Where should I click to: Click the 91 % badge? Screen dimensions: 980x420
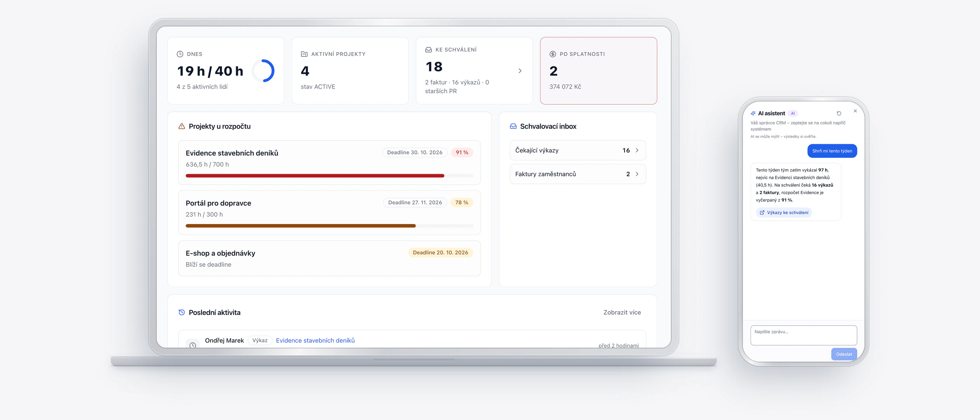coord(462,152)
